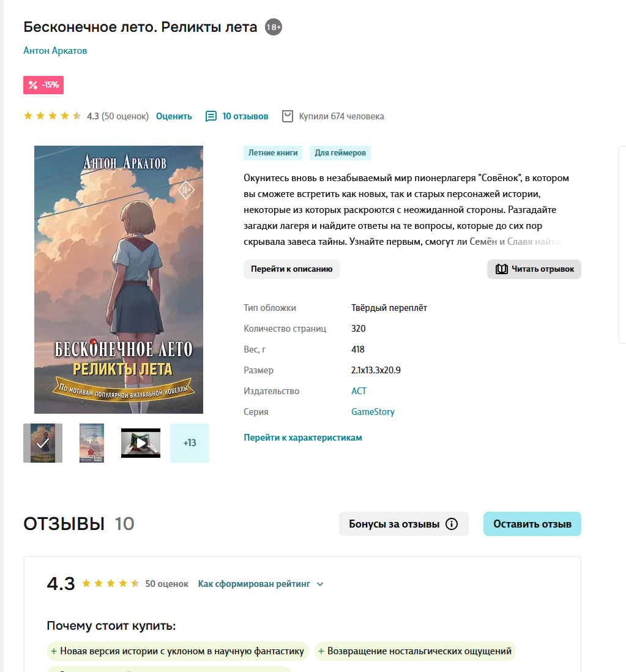Viewport: 626px width, 672px height.
Task: Select the Для геймеров tag
Action: click(x=340, y=153)
